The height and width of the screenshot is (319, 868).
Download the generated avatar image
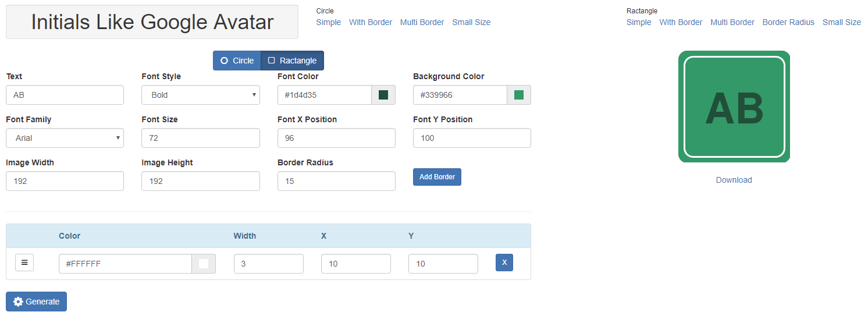(734, 180)
